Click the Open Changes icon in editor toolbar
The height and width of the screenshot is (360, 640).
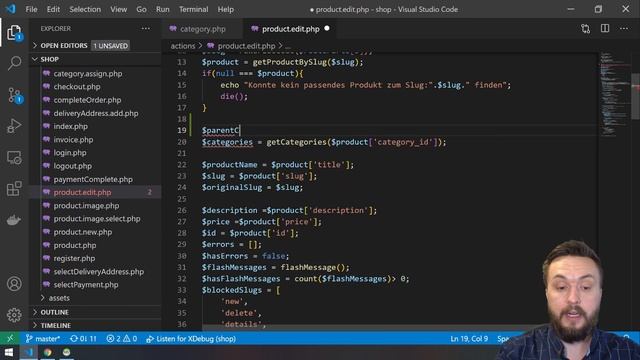point(585,29)
